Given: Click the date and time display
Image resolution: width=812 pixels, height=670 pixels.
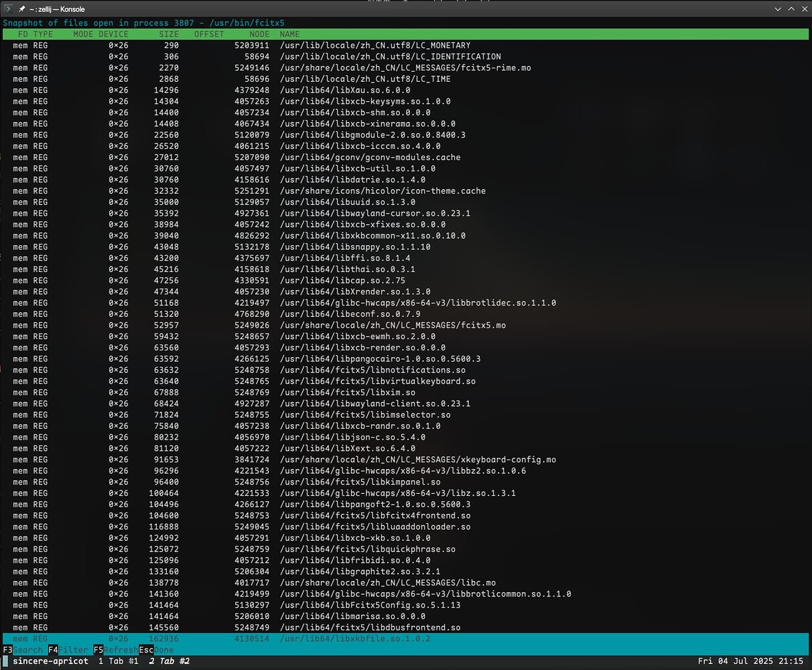Looking at the screenshot, I should 752,661.
